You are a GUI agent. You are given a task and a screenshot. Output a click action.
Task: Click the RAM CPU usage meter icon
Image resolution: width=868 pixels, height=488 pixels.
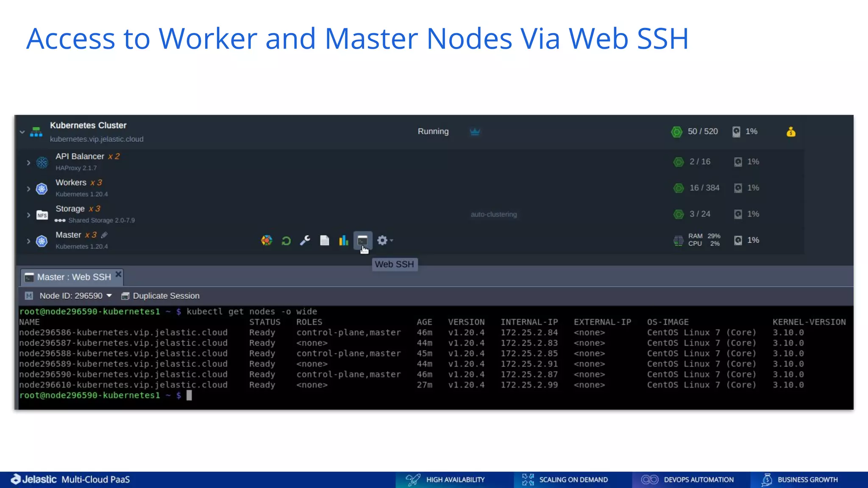(x=678, y=241)
